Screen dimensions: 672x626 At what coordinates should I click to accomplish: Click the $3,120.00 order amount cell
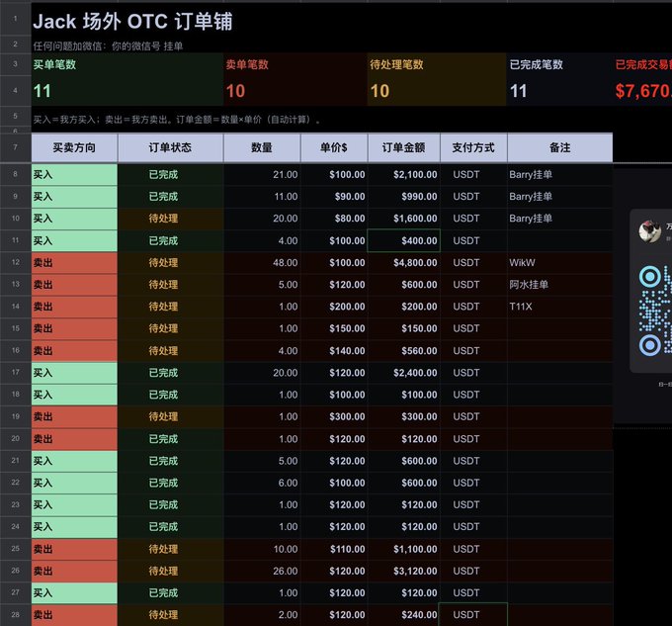tap(404, 571)
